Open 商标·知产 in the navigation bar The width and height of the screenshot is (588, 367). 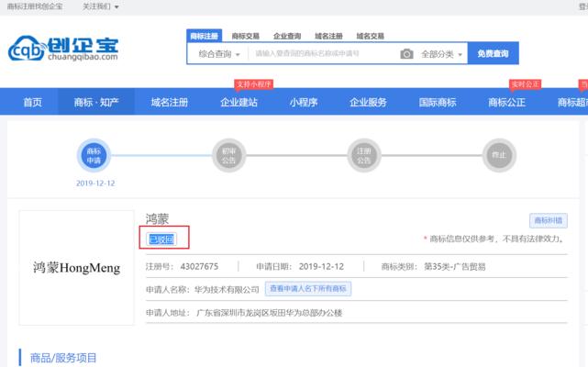96,102
